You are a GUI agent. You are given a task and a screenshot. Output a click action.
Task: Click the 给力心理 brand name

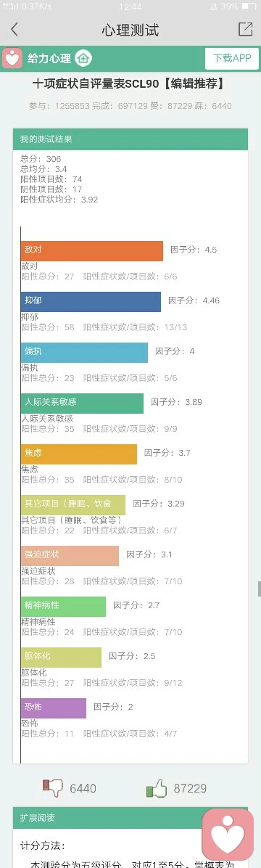pos(49,58)
